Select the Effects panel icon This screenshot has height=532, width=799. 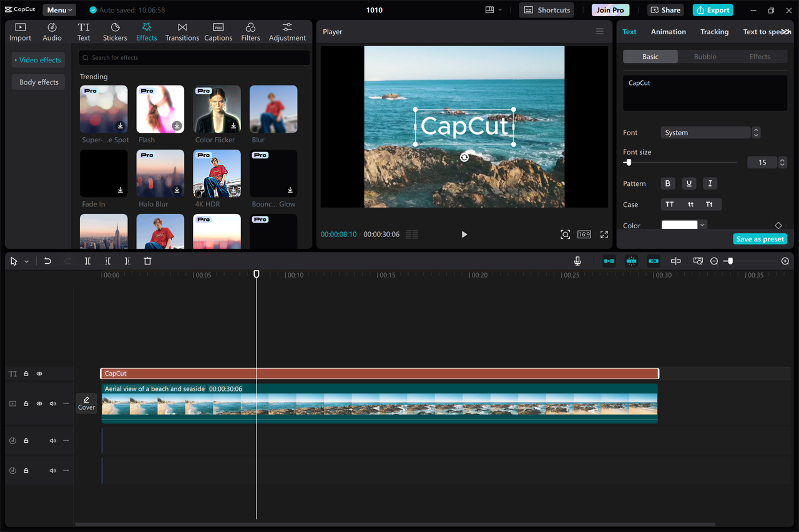(147, 31)
